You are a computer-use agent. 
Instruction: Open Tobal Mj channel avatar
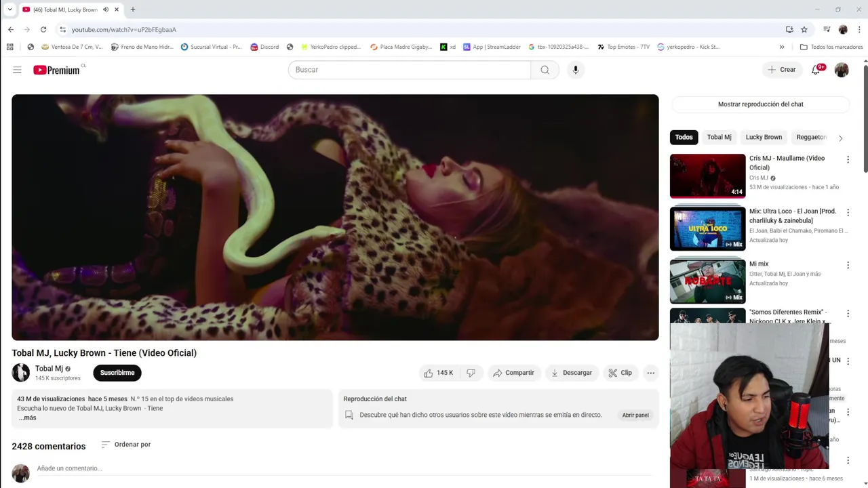tap(20, 372)
